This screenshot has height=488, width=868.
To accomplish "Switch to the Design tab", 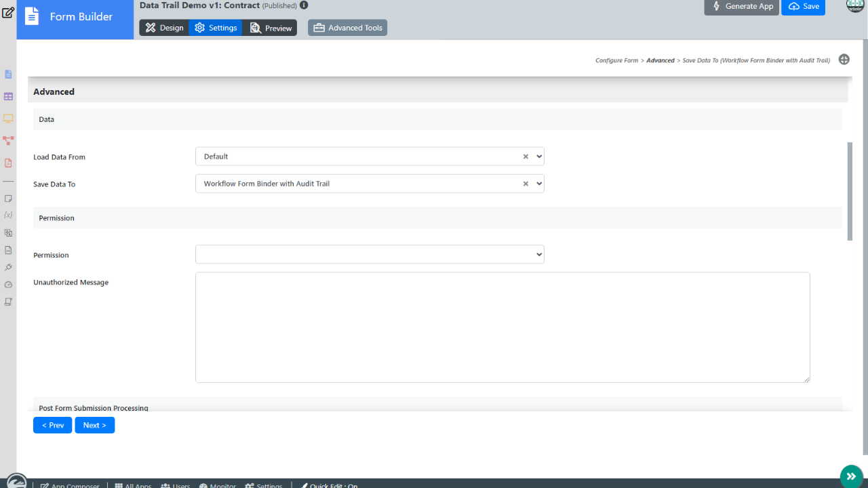I will click(x=164, y=28).
